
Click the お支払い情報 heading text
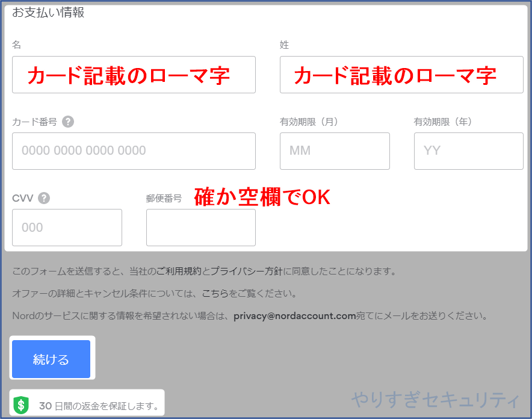pos(48,12)
